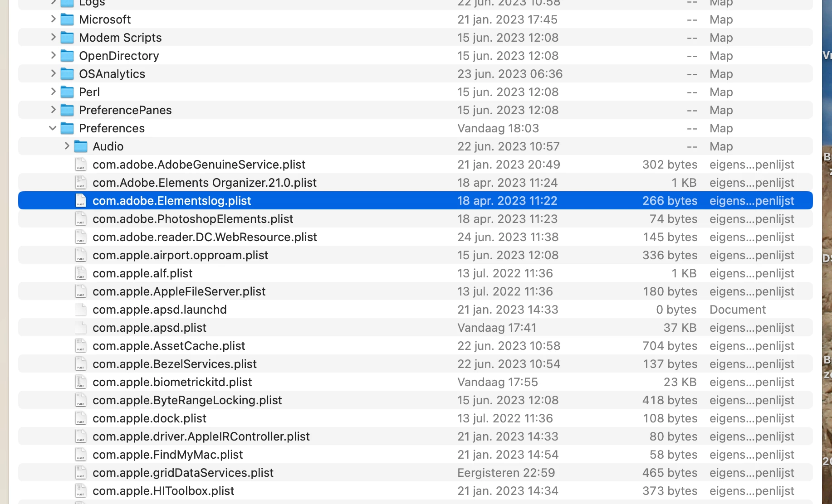The height and width of the screenshot is (504, 832).
Task: Click the biometrickitd plist file icon
Action: [81, 382]
